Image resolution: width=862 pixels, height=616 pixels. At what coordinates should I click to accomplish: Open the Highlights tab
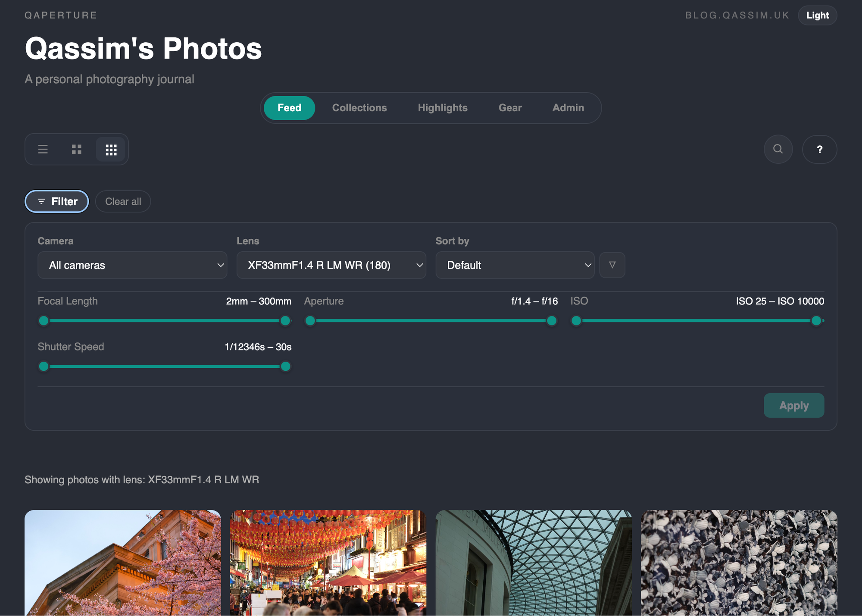tap(443, 108)
